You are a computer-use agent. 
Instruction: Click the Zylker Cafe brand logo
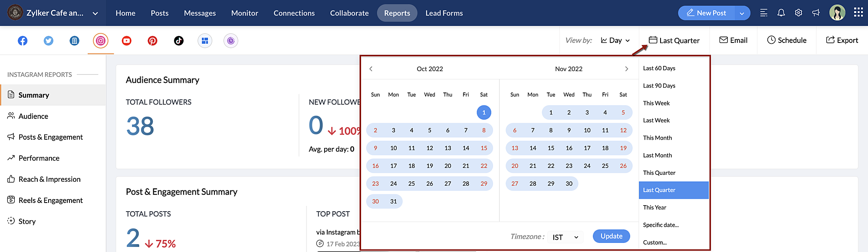tap(15, 13)
